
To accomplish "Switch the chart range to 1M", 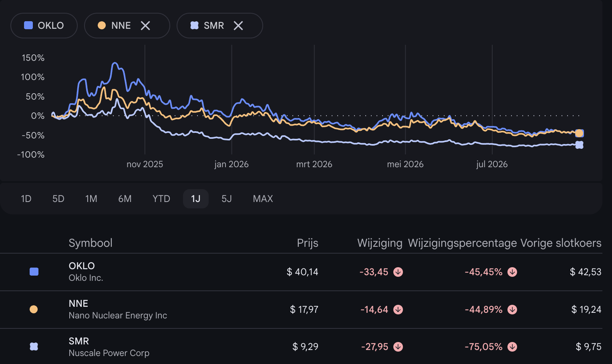I will (x=91, y=199).
